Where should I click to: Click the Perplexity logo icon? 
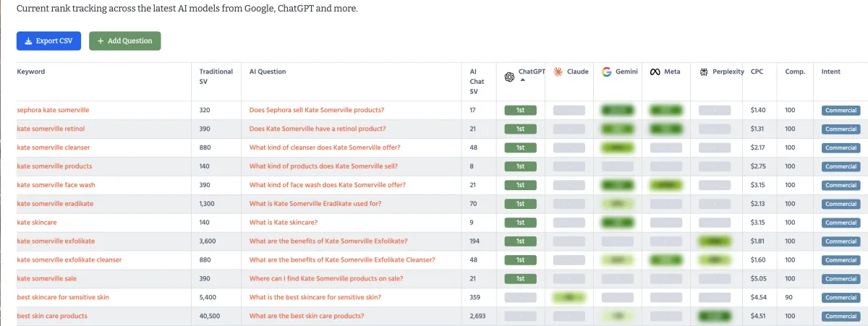click(704, 72)
